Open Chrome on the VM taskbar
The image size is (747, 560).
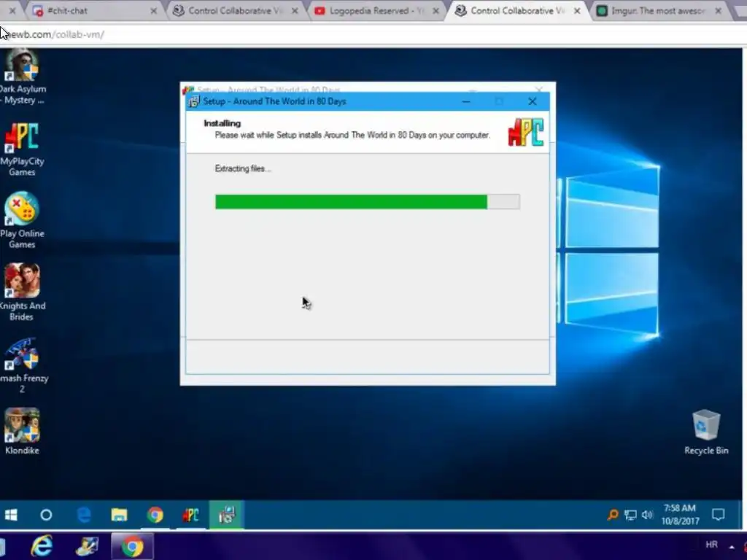click(155, 515)
